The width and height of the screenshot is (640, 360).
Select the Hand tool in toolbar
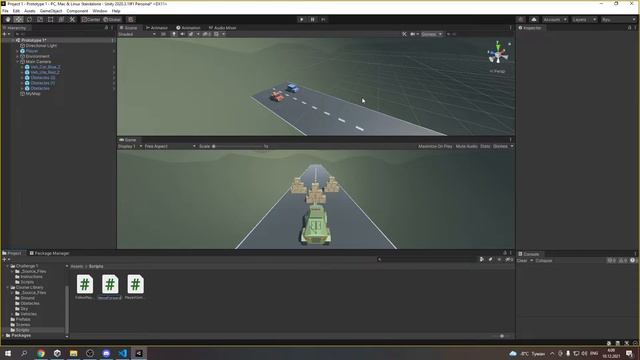click(x=8, y=20)
